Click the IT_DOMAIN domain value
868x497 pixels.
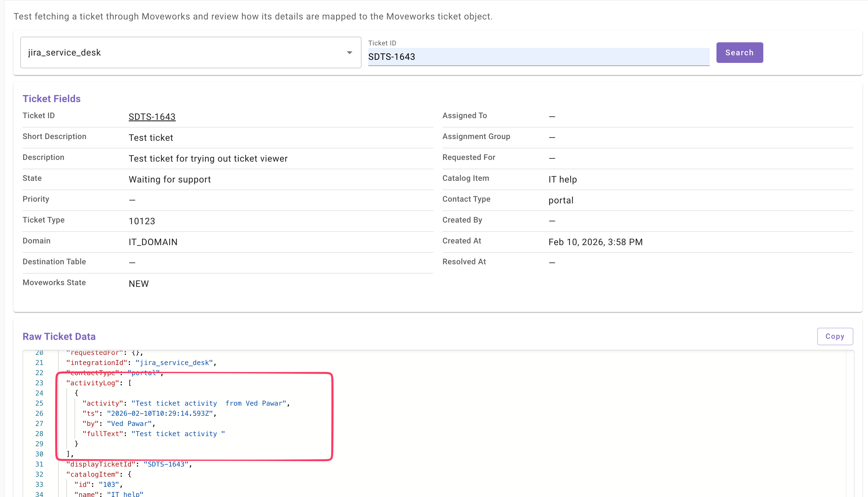tap(153, 242)
